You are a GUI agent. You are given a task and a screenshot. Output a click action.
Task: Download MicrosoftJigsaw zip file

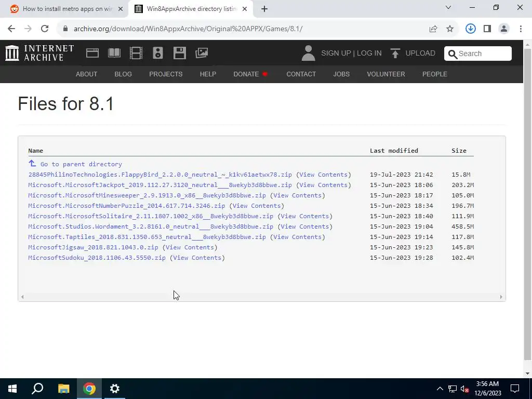click(x=93, y=247)
